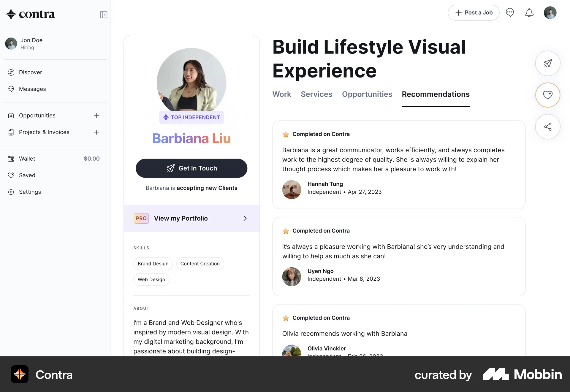This screenshot has height=392, width=570.
Task: Share Barbiana's profile via the share icon
Action: point(548,127)
